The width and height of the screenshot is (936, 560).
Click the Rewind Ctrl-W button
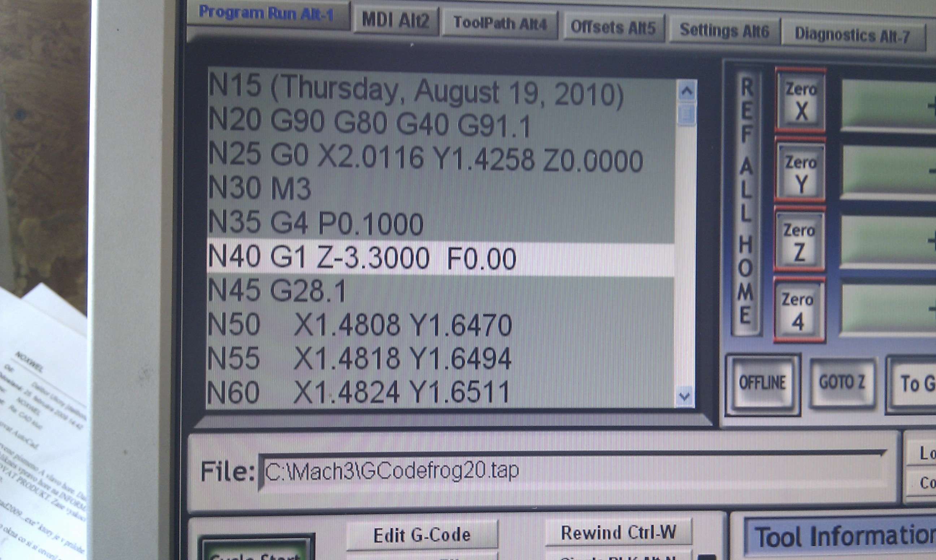tap(618, 533)
